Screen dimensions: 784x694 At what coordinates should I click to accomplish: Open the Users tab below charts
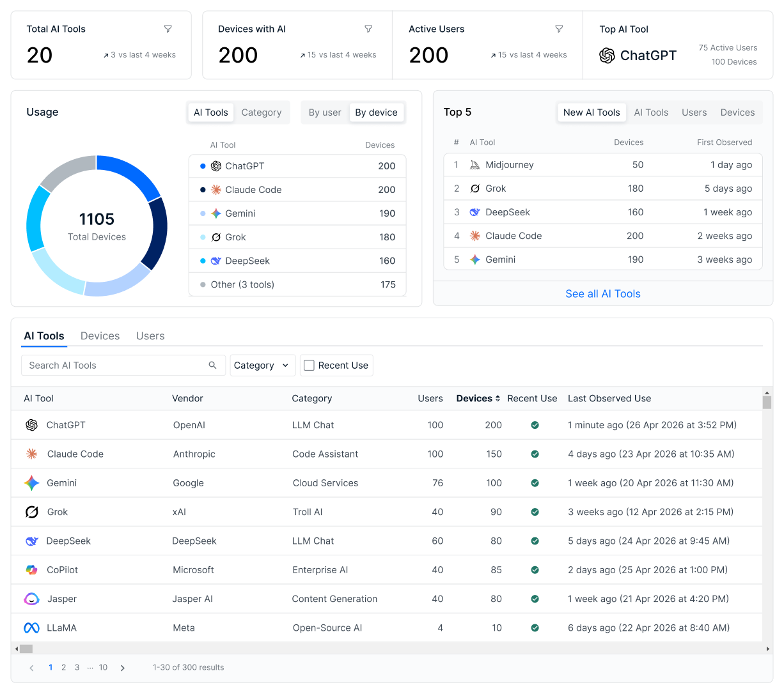[150, 336]
